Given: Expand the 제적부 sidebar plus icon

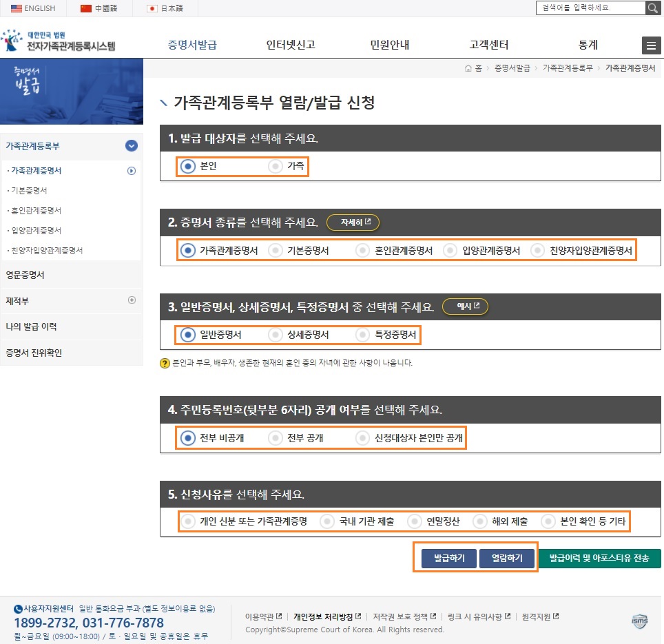Looking at the screenshot, I should [132, 300].
